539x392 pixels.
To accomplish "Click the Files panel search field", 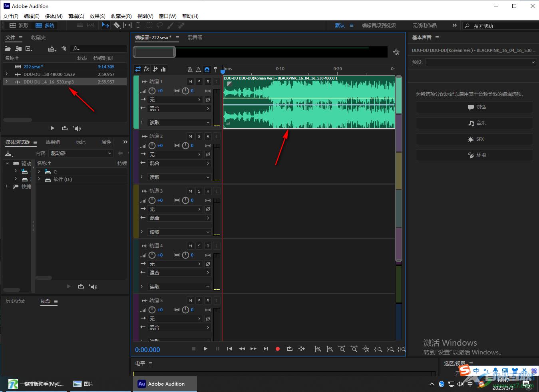I will [x=99, y=49].
